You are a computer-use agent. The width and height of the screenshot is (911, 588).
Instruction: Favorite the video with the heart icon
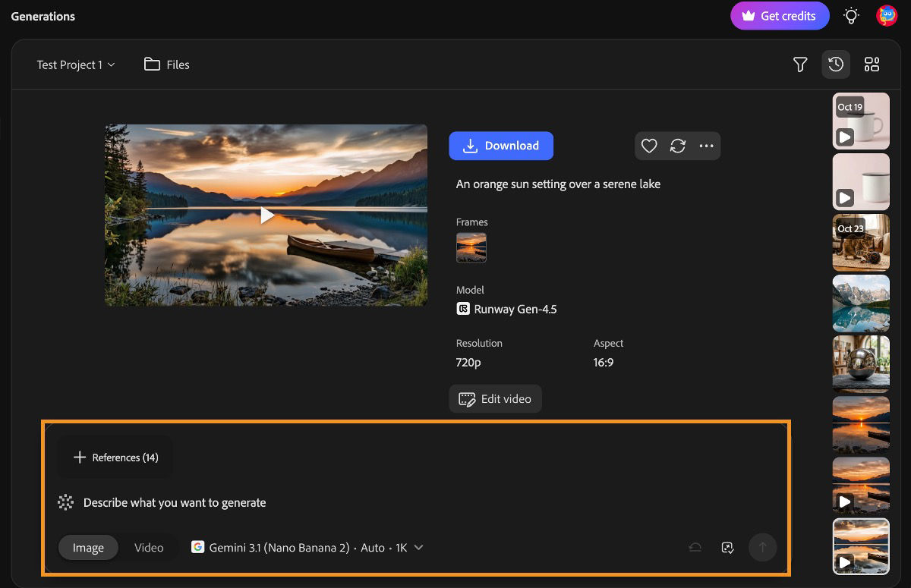(x=649, y=146)
